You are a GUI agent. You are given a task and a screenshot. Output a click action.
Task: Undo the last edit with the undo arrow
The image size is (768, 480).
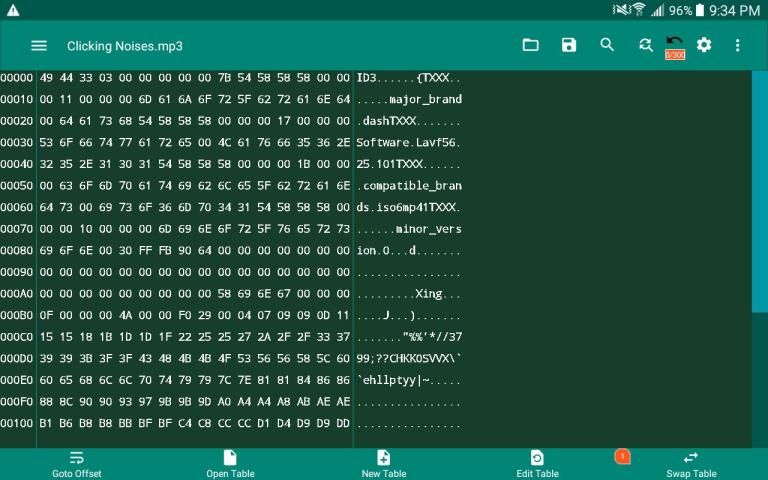[675, 43]
